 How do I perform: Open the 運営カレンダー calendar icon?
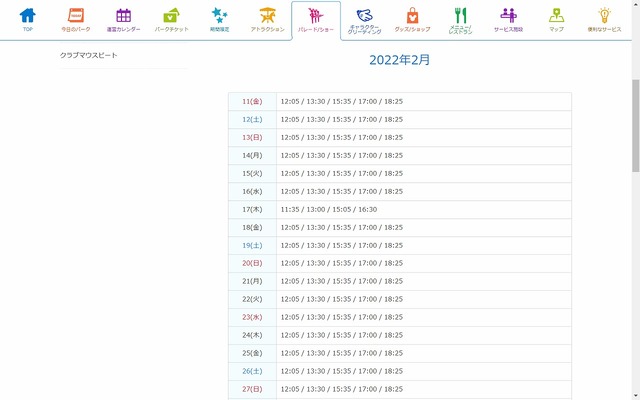point(123,19)
